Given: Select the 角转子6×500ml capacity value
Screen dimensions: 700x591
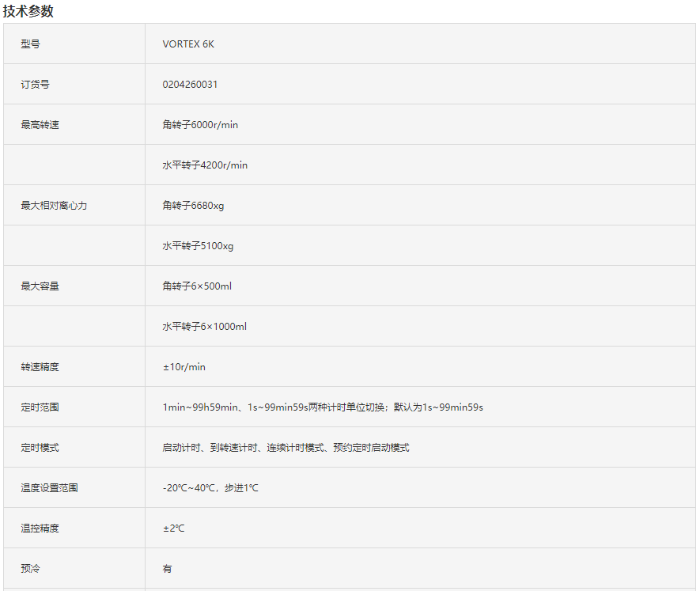Looking at the screenshot, I should 197,286.
